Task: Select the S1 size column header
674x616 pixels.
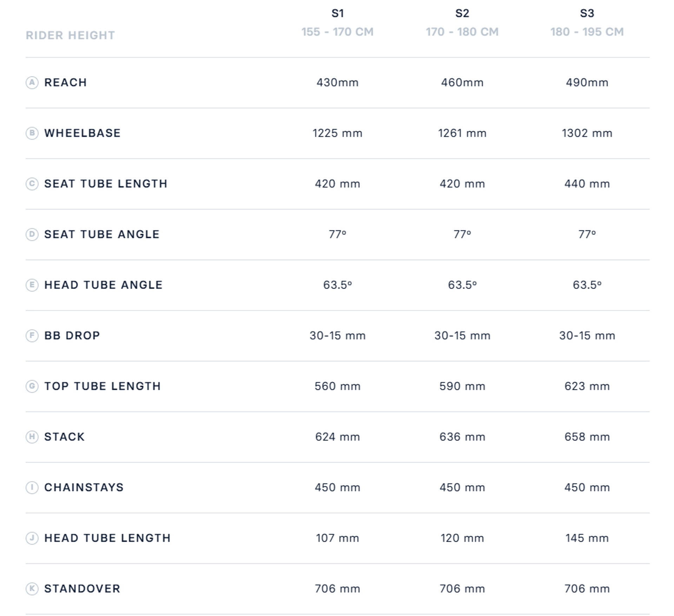Action: click(x=337, y=13)
